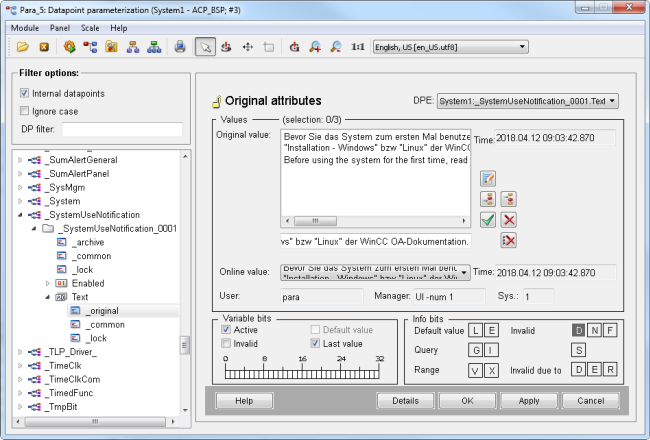Click the open folder toolbar icon
650x440 pixels.
pyautogui.click(x=24, y=46)
